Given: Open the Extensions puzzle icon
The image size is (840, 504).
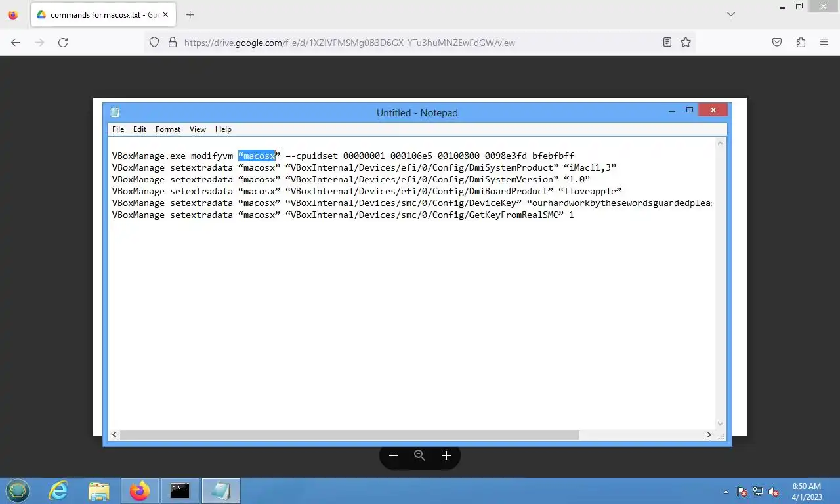Looking at the screenshot, I should [801, 43].
